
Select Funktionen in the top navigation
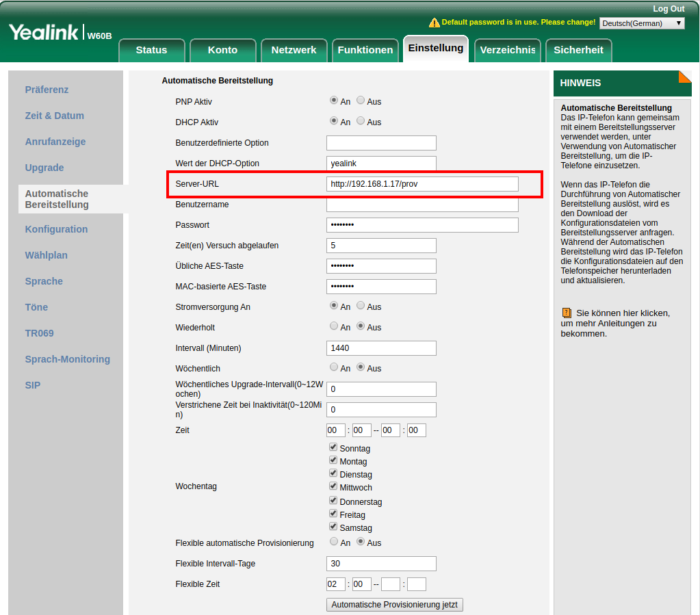point(365,49)
